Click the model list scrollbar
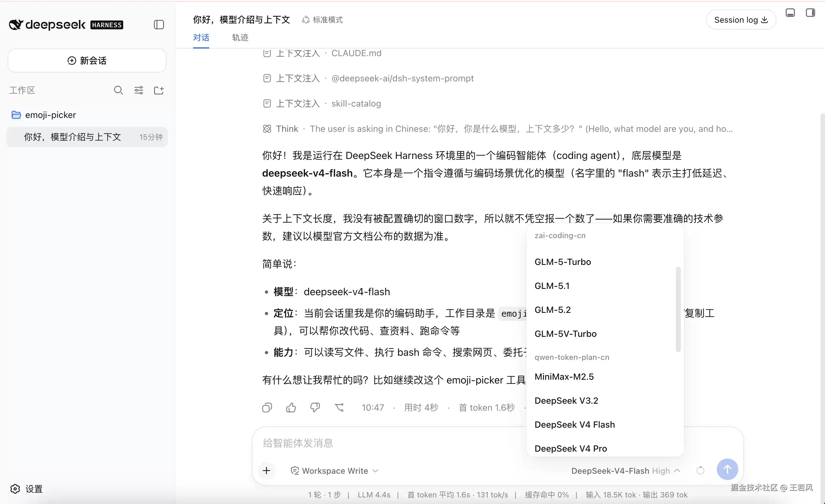The width and height of the screenshot is (825, 504). (x=678, y=309)
